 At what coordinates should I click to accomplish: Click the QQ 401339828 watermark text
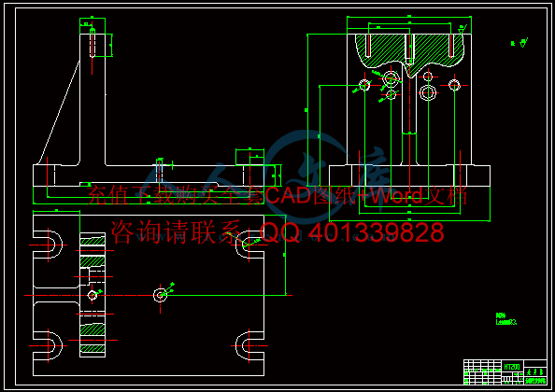[351, 232]
